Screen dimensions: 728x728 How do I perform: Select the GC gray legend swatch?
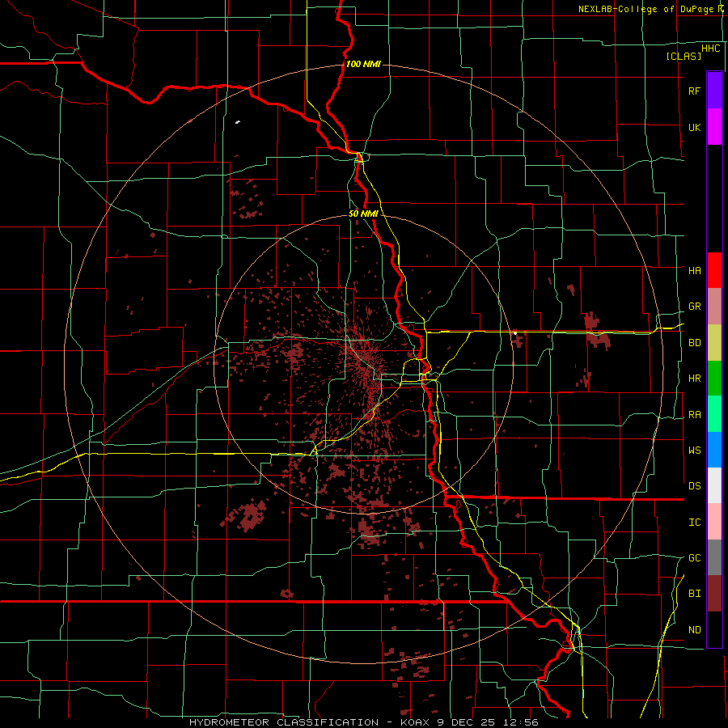tap(714, 557)
